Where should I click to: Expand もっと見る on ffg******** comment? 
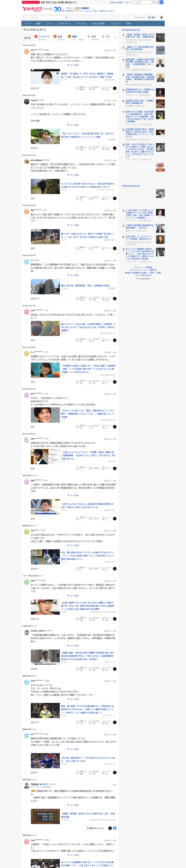[x=73, y=225]
